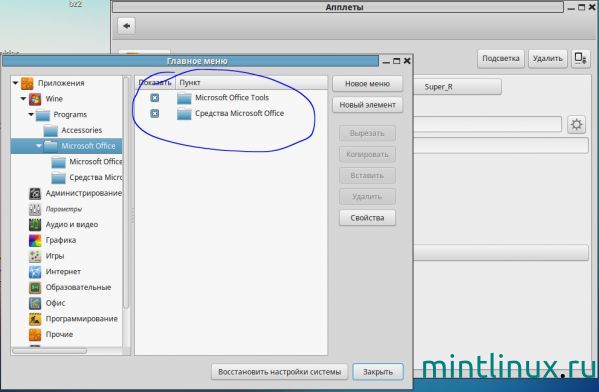This screenshot has width=599, height=392.
Task: Select Параметры category in tree
Action: pos(64,209)
